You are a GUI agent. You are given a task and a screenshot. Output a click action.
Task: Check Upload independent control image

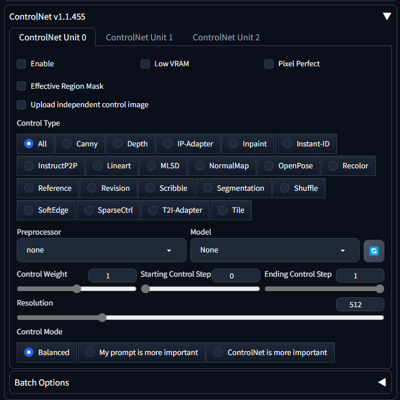[21, 105]
